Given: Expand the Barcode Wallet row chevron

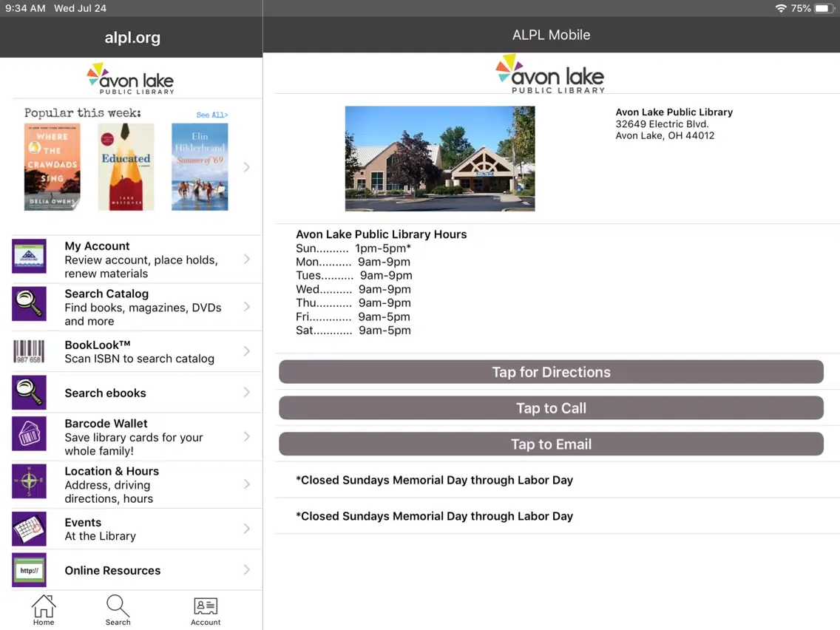Looking at the screenshot, I should click(x=246, y=436).
